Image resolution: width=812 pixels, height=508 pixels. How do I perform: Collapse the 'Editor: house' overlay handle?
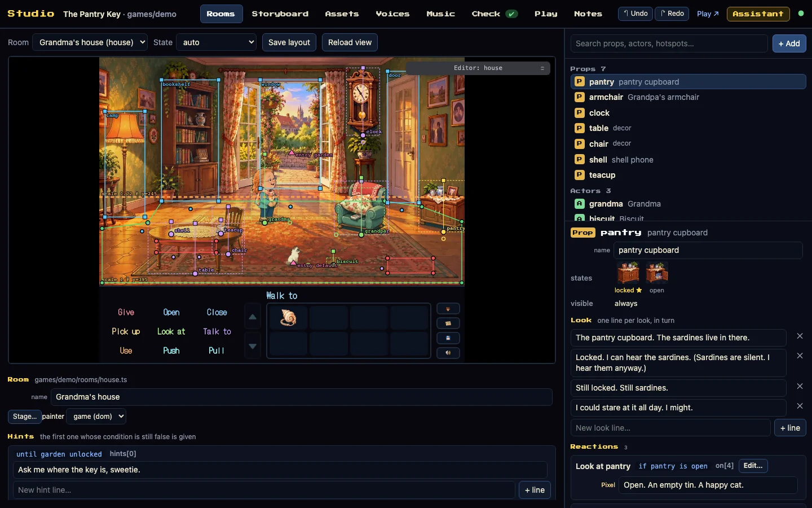[542, 68]
